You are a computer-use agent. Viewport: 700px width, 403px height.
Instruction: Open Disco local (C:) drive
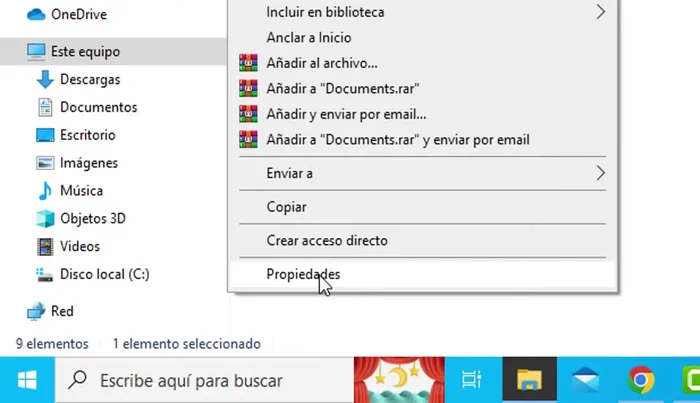pyautogui.click(x=105, y=274)
